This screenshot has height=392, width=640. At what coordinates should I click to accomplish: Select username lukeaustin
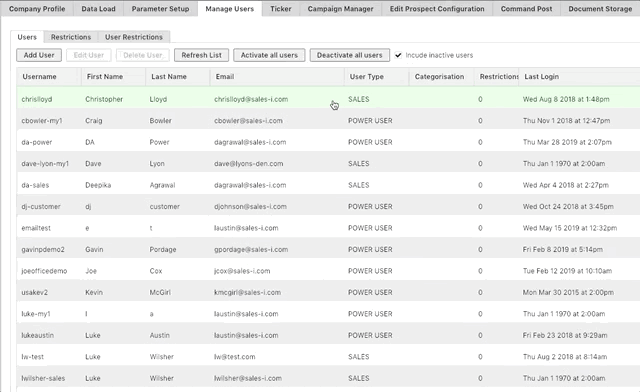(x=38, y=335)
